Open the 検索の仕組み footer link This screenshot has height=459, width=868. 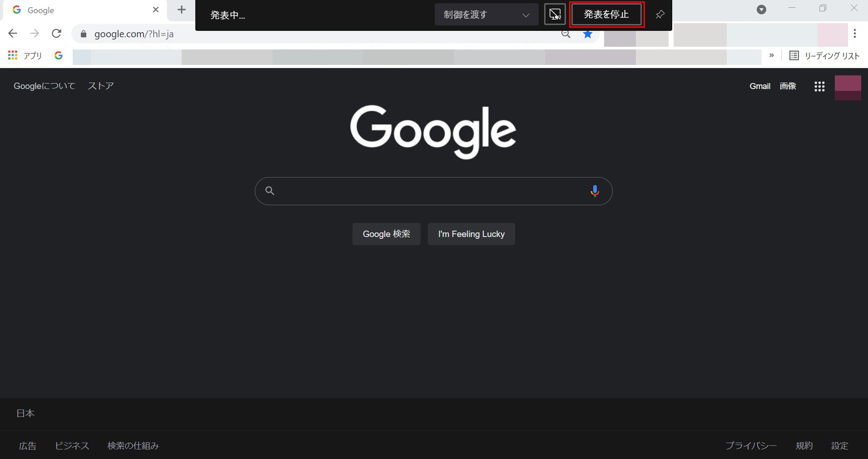click(x=133, y=446)
